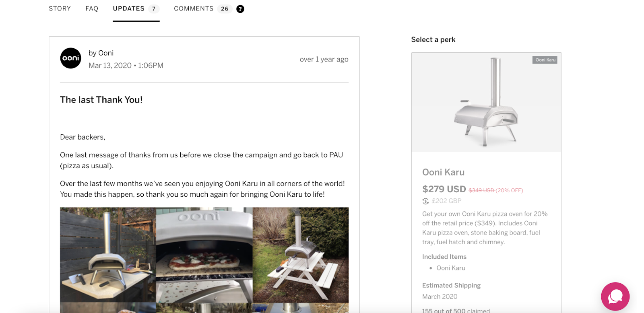Click the Ooni Karu oven product image
The image size is (644, 313).
pyautogui.click(x=486, y=103)
